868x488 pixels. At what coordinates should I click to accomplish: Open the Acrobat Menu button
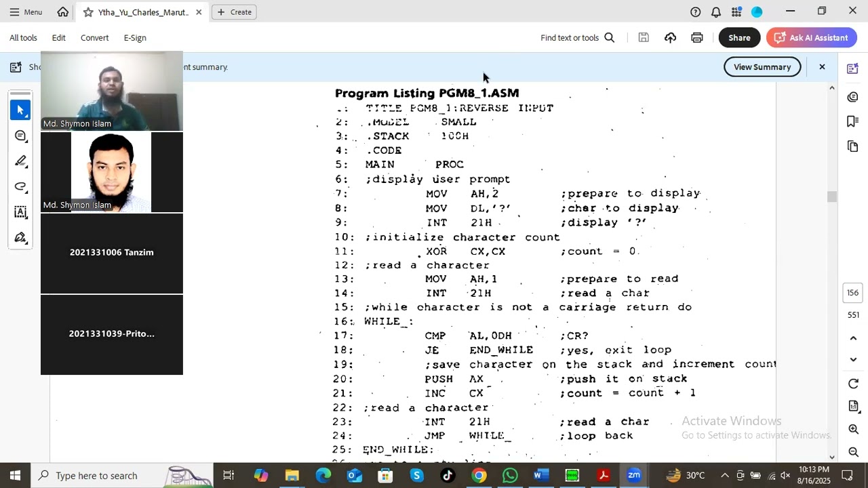(x=26, y=12)
